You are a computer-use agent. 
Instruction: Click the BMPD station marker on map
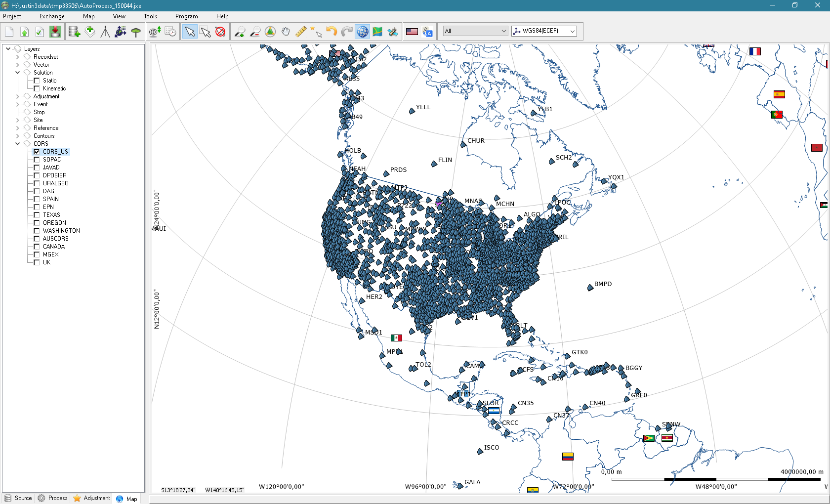coord(590,288)
